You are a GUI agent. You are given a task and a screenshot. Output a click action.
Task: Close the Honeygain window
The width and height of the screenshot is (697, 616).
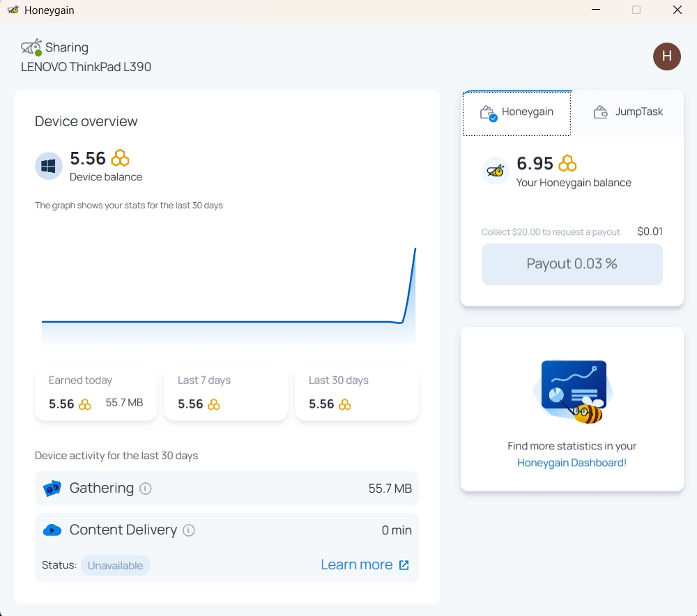[677, 10]
